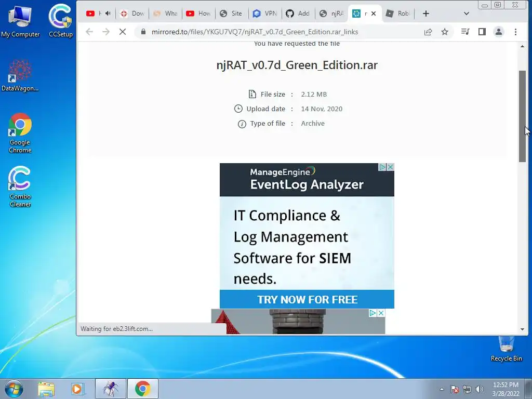Click network tray icon
The width and height of the screenshot is (532, 399).
[x=467, y=389]
